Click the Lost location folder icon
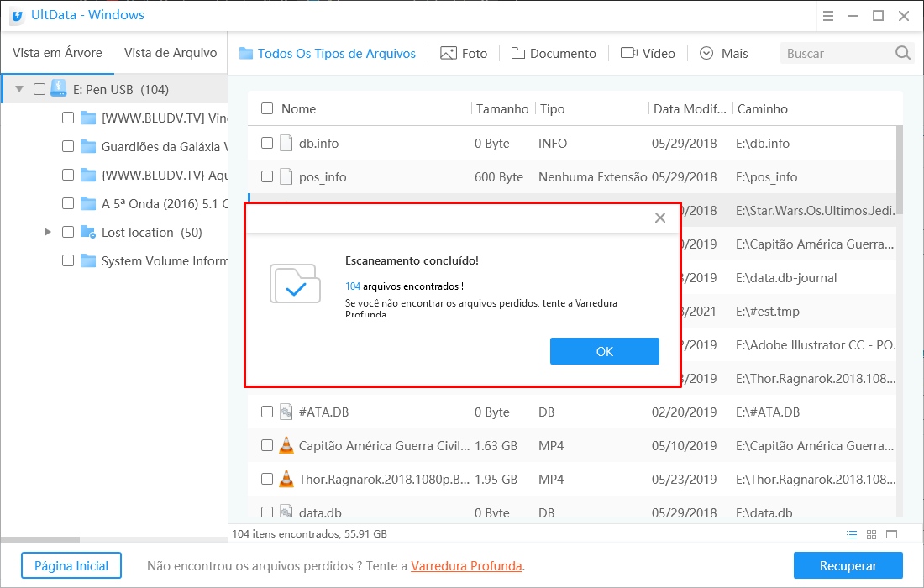 pos(88,233)
